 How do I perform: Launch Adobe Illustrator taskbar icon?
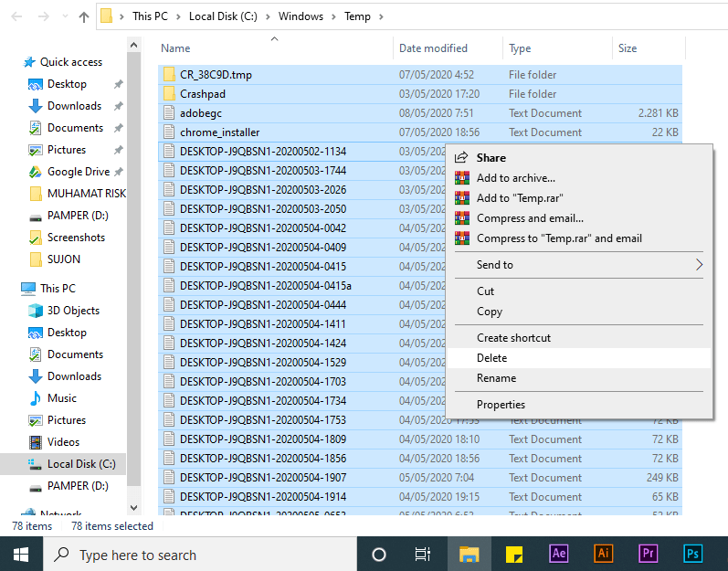pos(604,554)
